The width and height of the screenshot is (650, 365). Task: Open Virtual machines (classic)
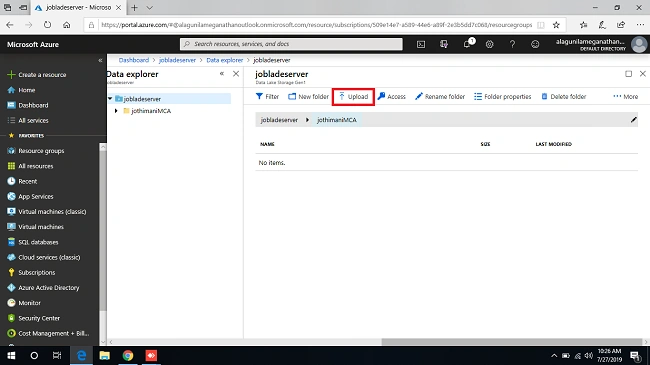[47, 212]
